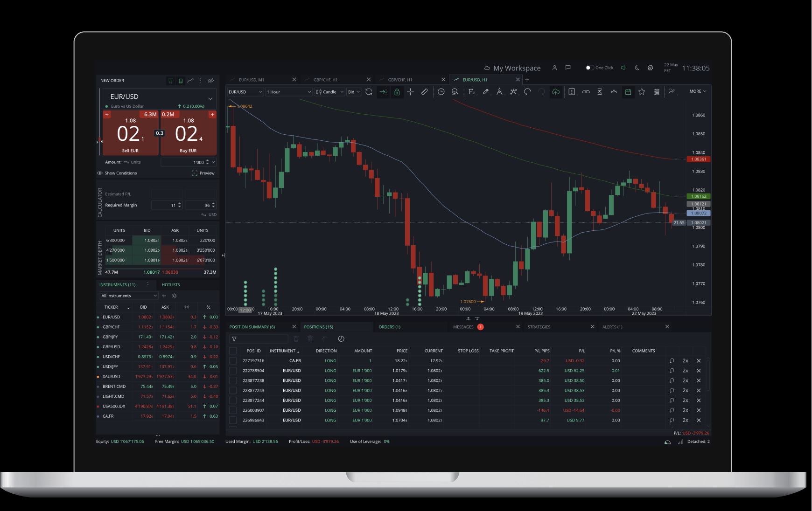Select the ruler measure tool
This screenshot has width=812, height=511.
point(424,92)
